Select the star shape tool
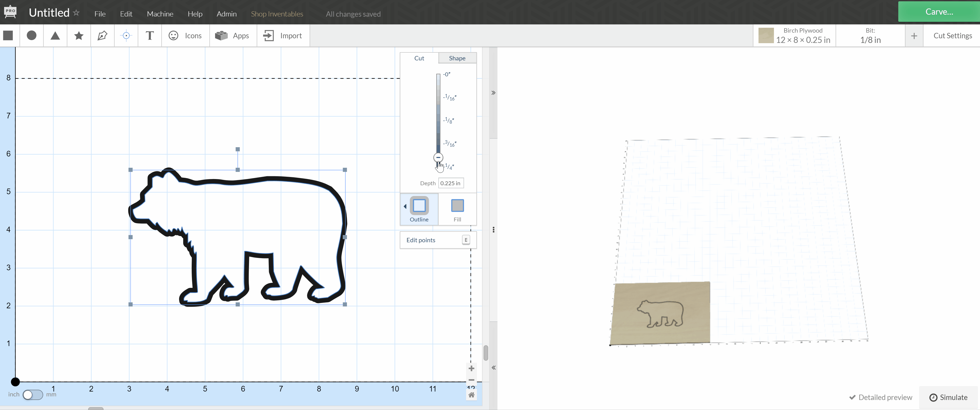The image size is (980, 410). coord(79,35)
